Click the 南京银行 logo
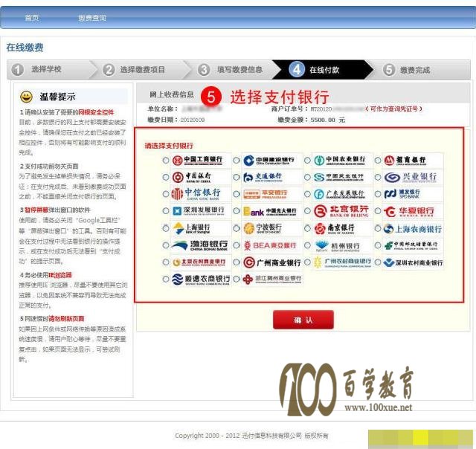The width and height of the screenshot is (476, 449). (342, 228)
